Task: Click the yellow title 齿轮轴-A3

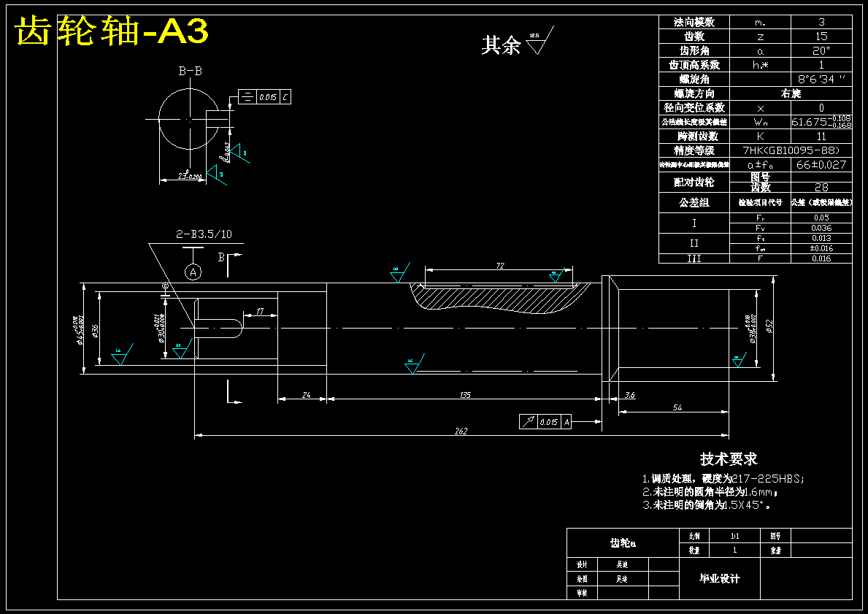Action: point(111,31)
